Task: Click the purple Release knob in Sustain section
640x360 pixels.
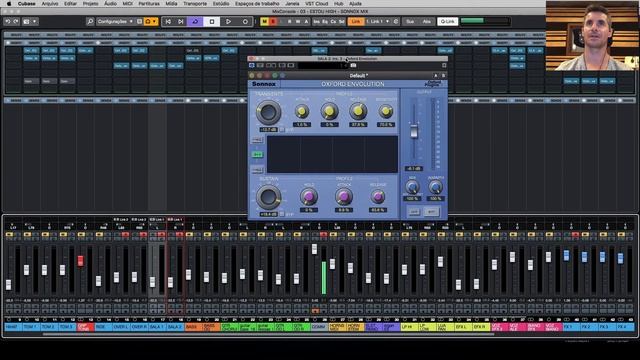Action: [378, 197]
